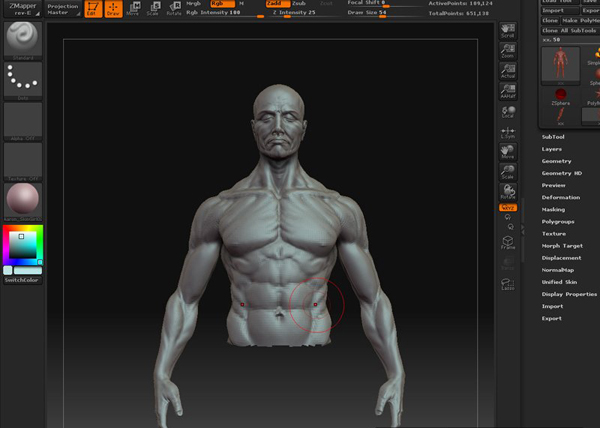Expand the Masking subpalette
The image size is (600, 428).
click(x=553, y=210)
